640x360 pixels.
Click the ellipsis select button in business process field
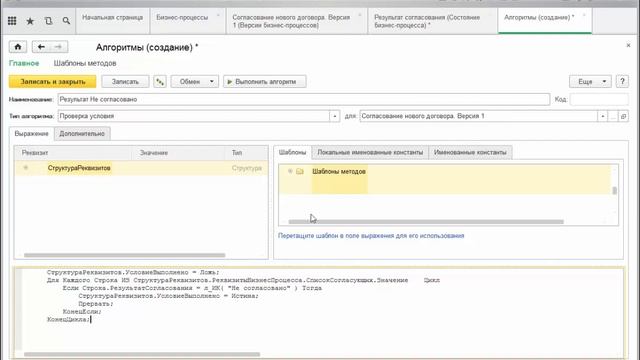(x=613, y=116)
